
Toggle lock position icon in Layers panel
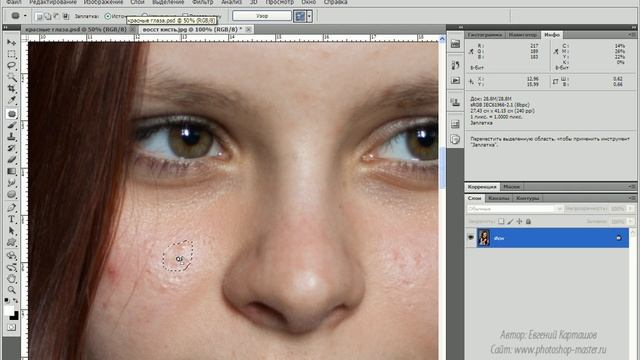tap(519, 221)
